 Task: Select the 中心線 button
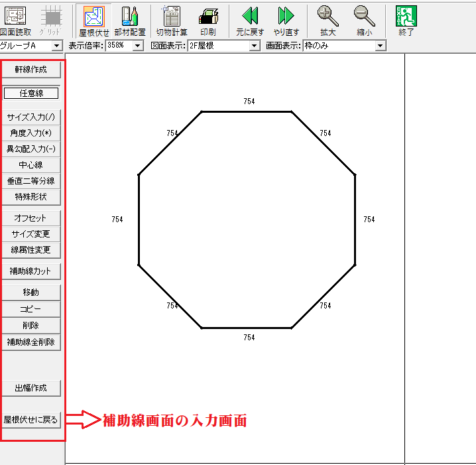click(31, 165)
